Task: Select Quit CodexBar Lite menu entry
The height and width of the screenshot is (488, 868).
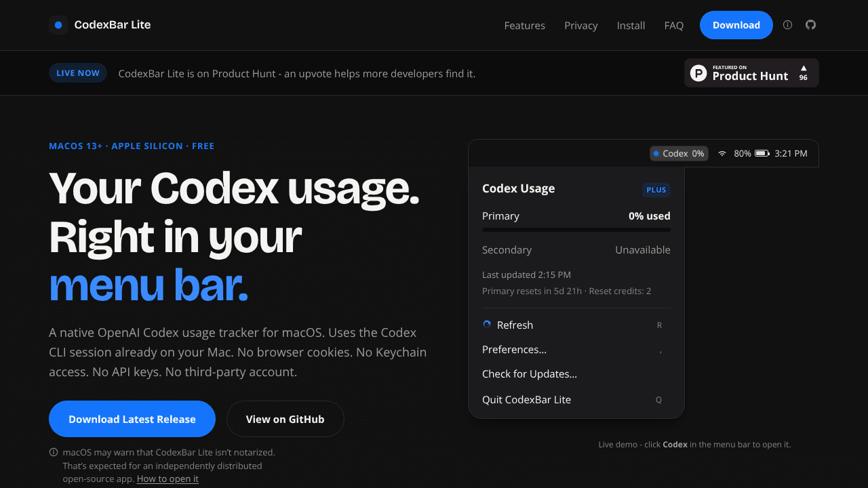Action: pyautogui.click(x=576, y=400)
